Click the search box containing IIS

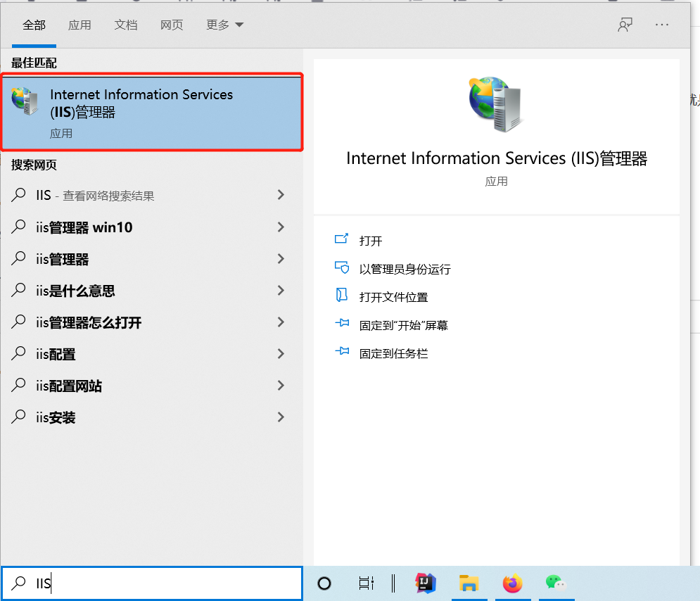pos(152,583)
